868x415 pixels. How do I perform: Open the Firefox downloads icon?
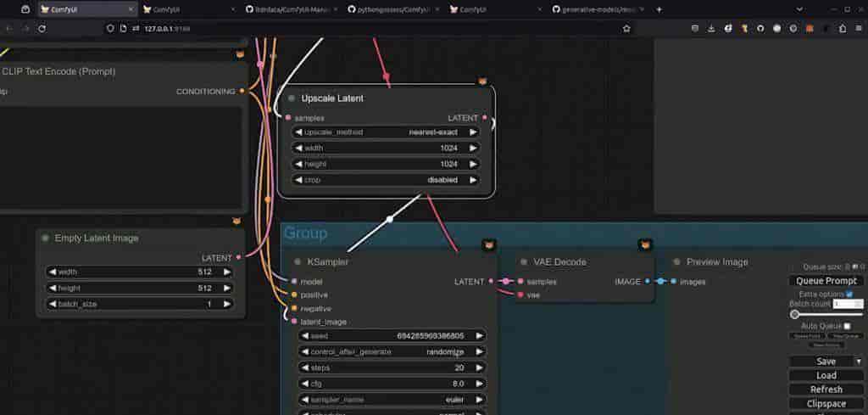coord(711,28)
